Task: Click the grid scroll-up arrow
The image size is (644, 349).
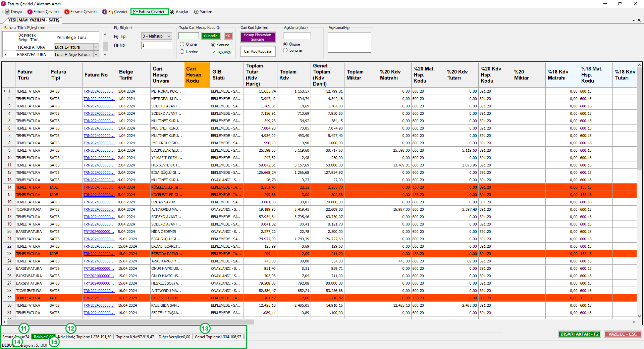Action: click(639, 65)
